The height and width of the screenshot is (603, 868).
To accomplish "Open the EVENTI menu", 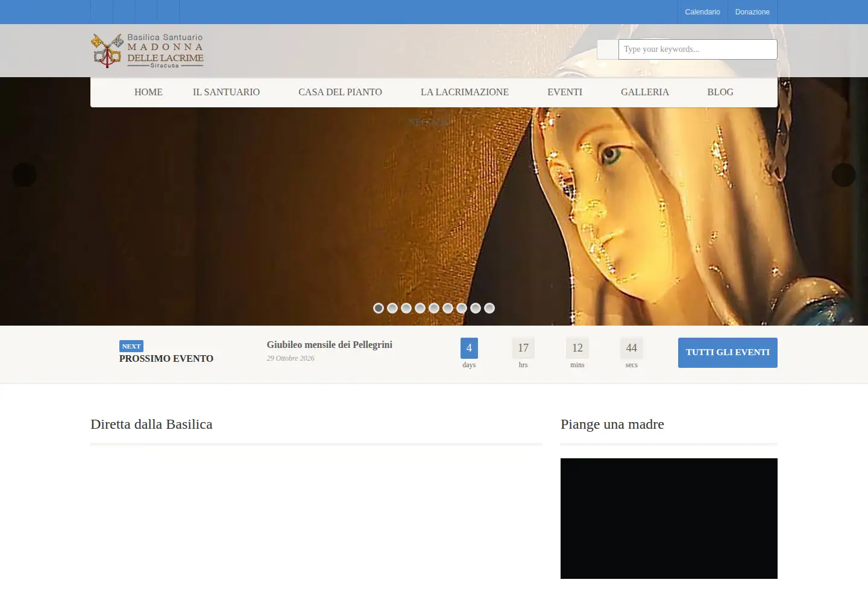I will tap(565, 92).
